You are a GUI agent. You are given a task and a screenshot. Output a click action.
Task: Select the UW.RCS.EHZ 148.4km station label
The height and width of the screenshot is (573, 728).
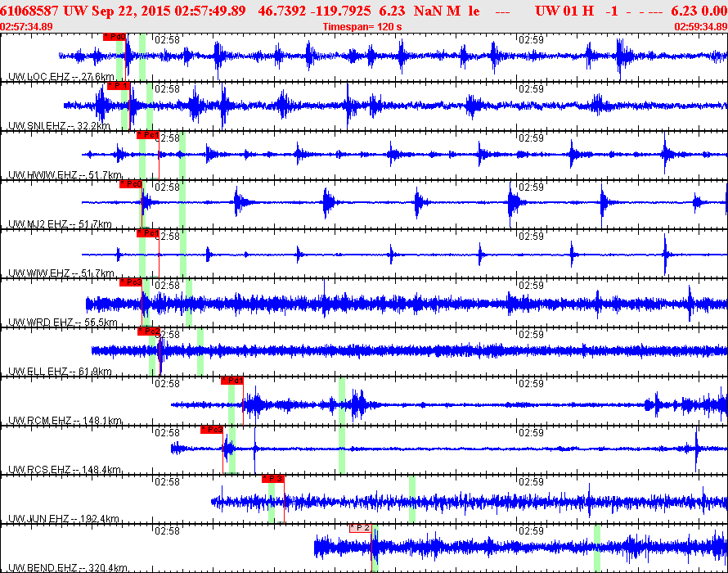pos(65,469)
